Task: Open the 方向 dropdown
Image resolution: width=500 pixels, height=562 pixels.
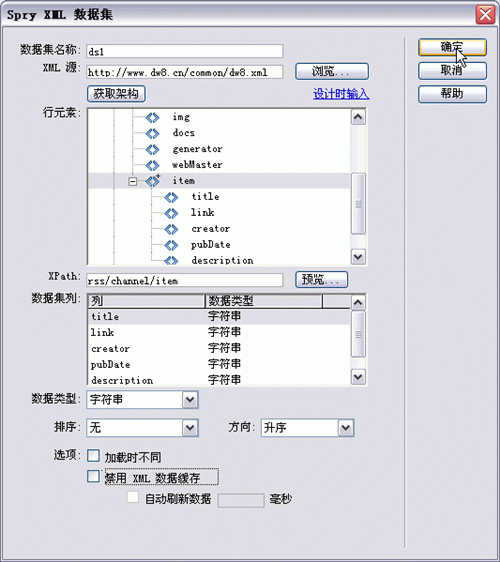Action: click(x=346, y=428)
